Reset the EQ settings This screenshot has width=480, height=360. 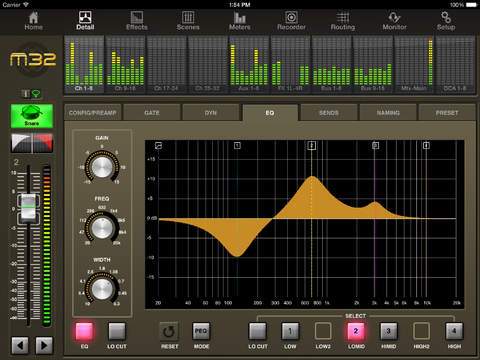tap(169, 332)
